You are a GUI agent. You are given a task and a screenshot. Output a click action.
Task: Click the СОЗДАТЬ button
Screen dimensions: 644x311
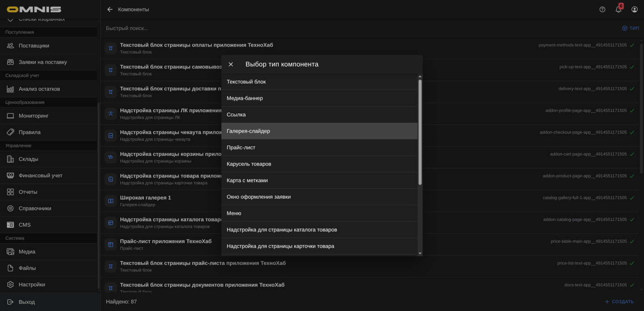click(x=619, y=302)
